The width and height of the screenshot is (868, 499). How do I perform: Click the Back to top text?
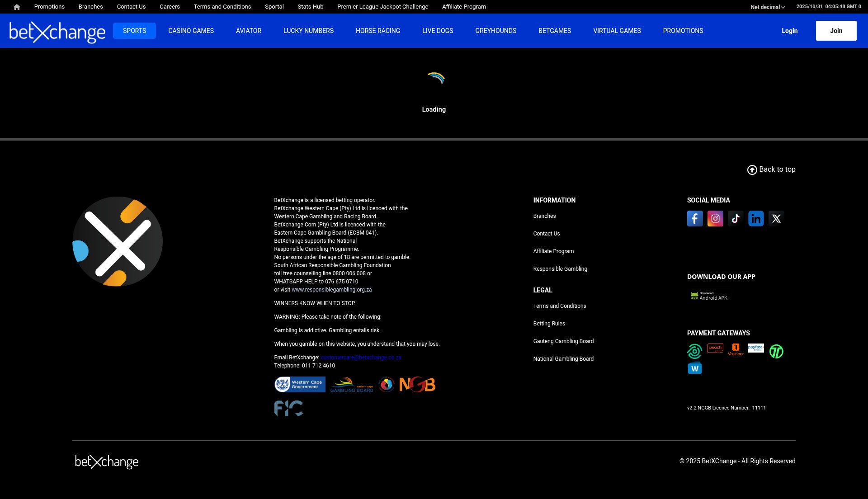pyautogui.click(x=777, y=169)
